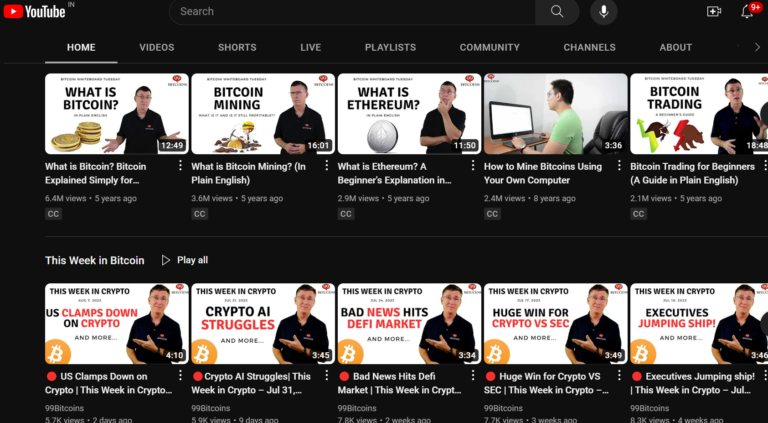The image size is (768, 423).
Task: Click the YouTube logo
Action: (34, 11)
